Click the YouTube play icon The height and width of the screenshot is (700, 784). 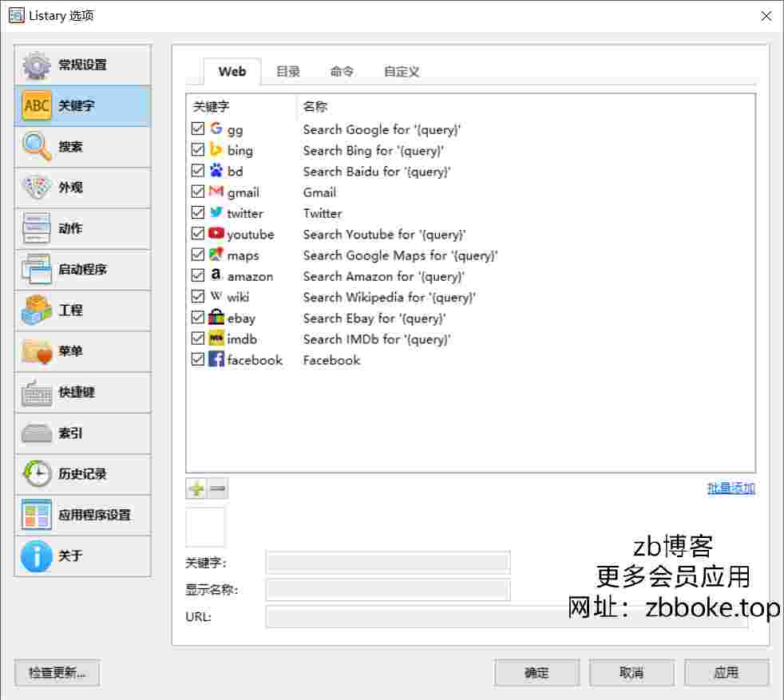(x=216, y=233)
